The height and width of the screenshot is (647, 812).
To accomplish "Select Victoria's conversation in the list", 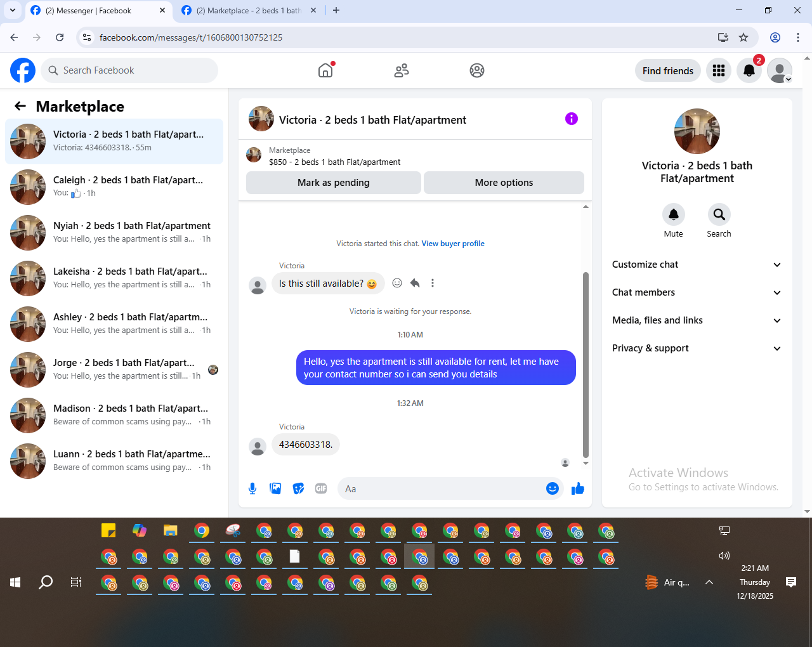I will click(114, 141).
